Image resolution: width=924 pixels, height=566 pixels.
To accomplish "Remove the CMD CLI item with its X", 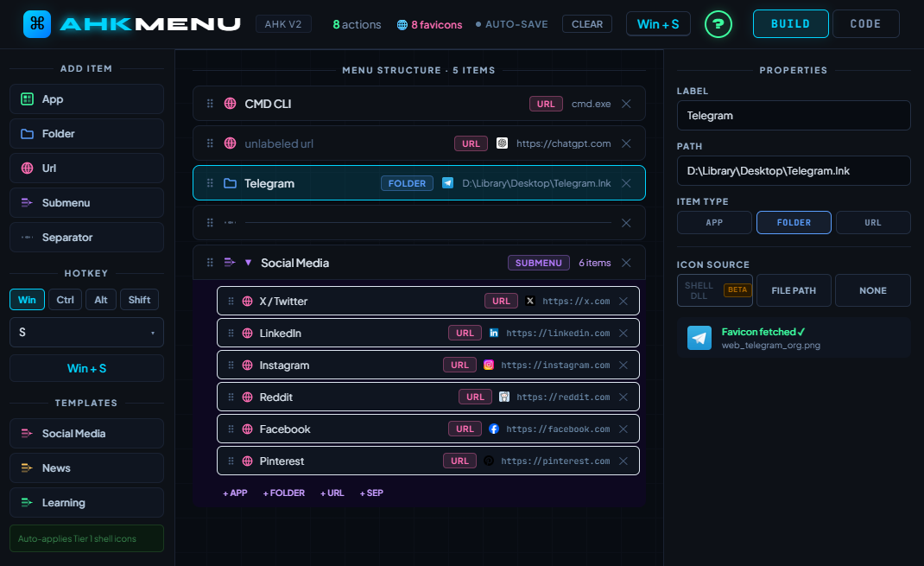I will coord(626,104).
